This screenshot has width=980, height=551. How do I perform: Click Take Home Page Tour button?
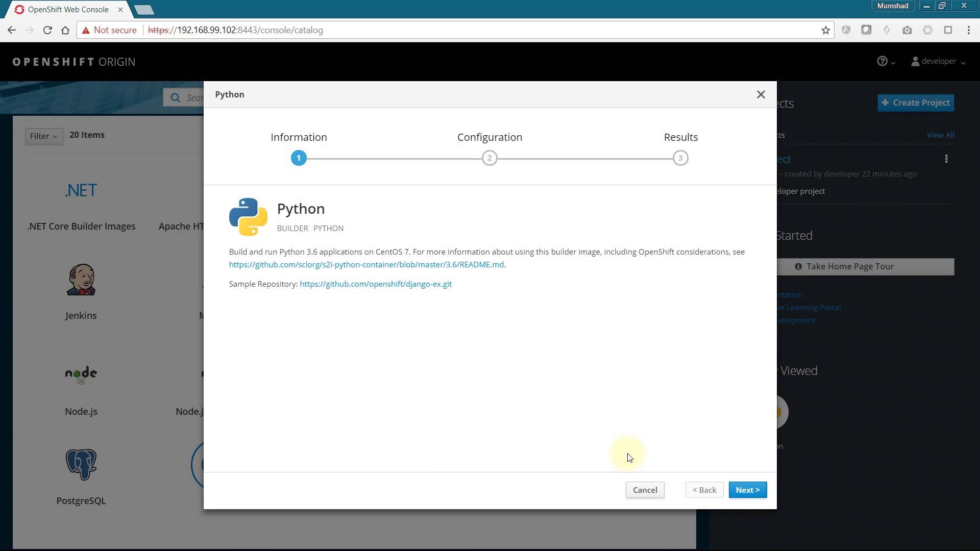click(865, 266)
